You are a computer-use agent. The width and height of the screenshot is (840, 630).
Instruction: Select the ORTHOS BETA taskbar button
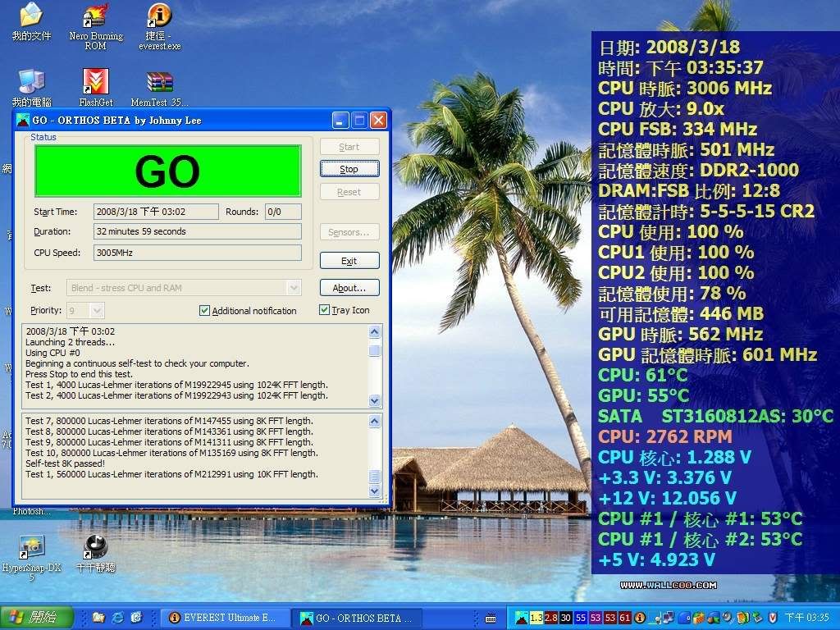[x=357, y=618]
